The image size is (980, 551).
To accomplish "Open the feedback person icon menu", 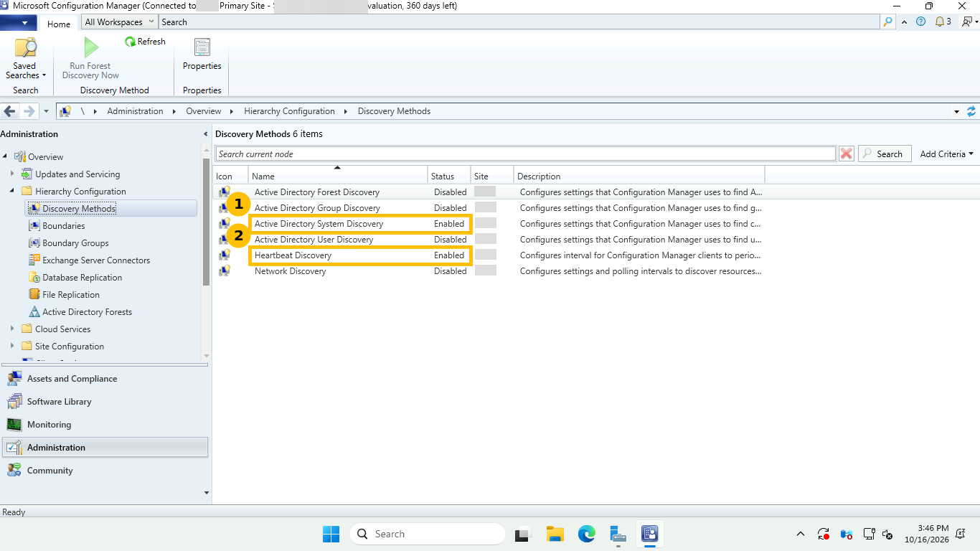I will click(969, 22).
